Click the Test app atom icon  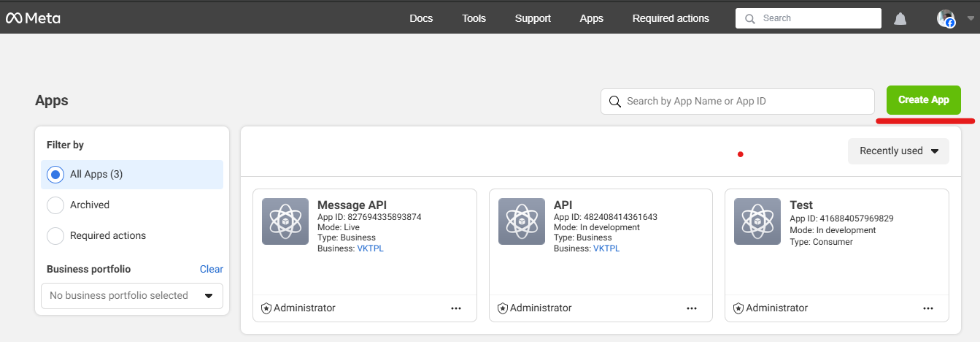click(757, 221)
